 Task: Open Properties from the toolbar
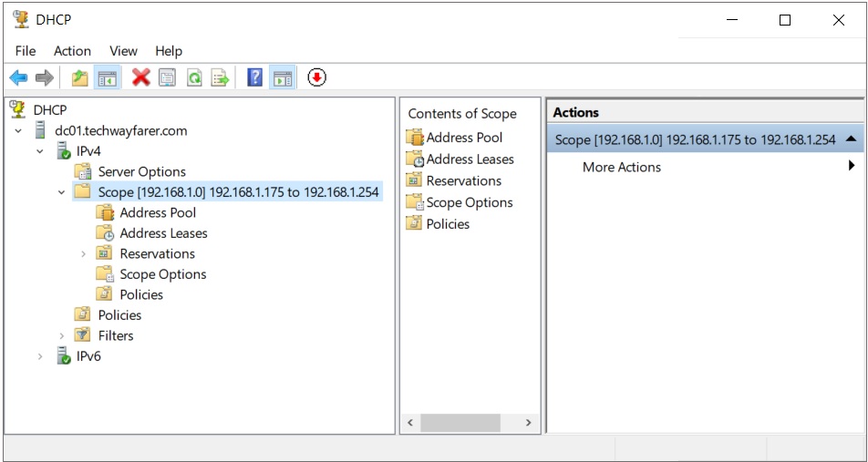point(167,78)
